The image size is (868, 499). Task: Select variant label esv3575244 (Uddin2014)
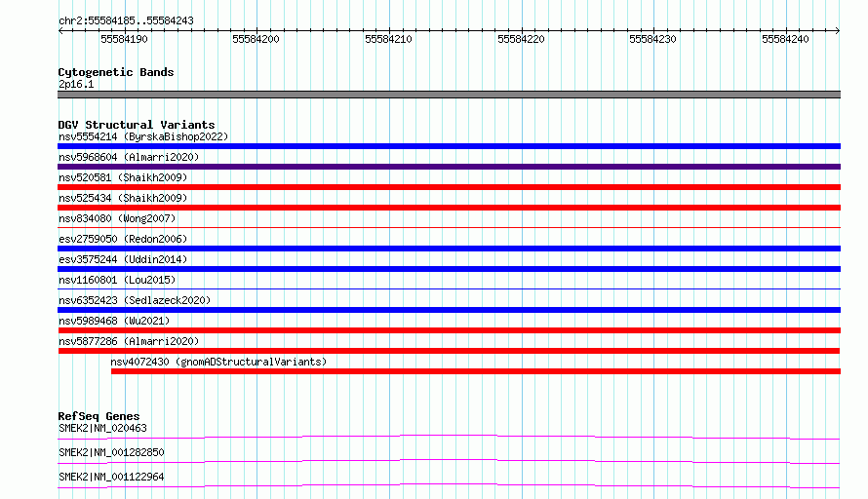click(x=123, y=259)
